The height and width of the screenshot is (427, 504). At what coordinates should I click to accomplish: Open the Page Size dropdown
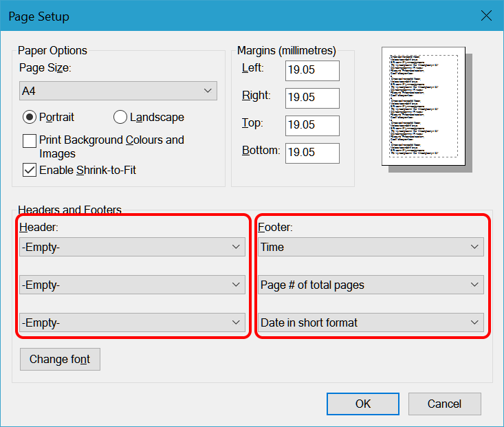coord(118,91)
